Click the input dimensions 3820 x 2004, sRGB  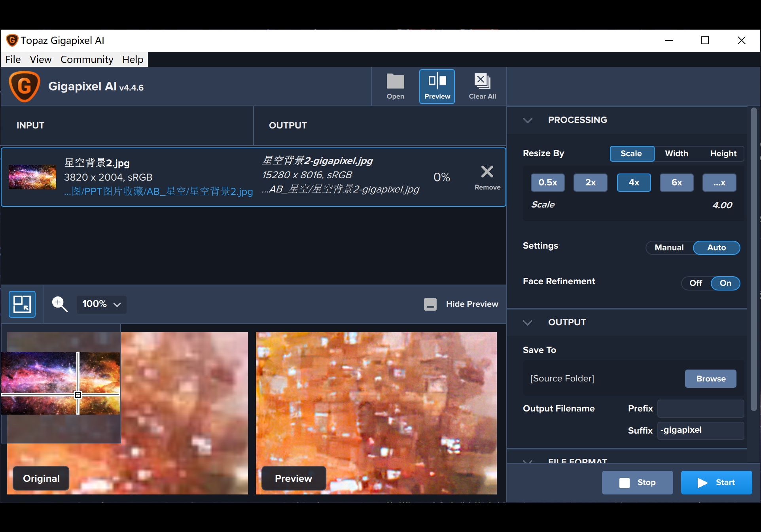coord(108,177)
